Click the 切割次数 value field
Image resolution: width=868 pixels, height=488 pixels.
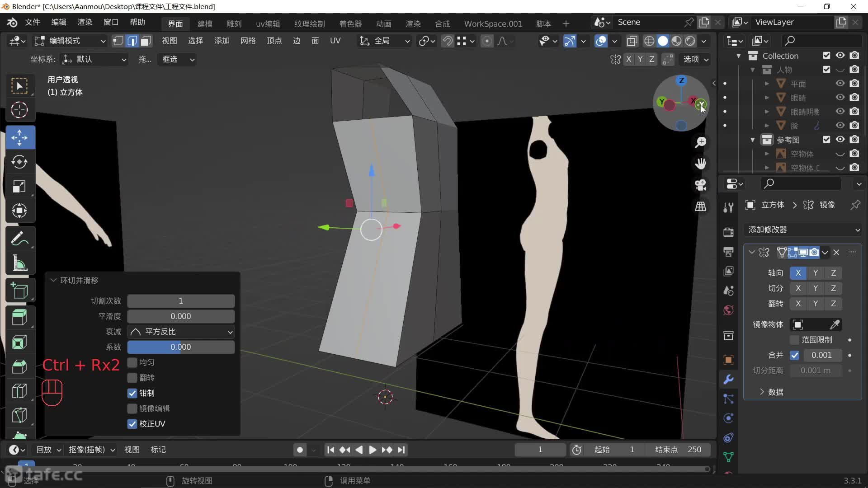tap(181, 301)
